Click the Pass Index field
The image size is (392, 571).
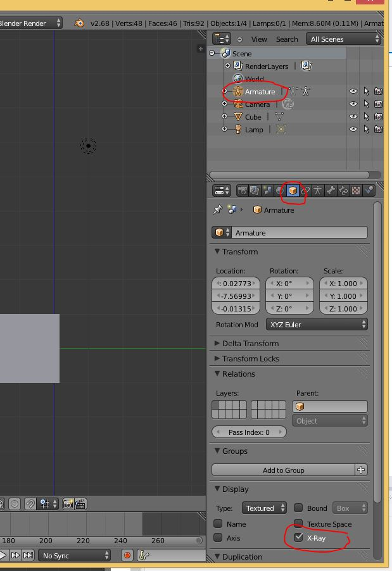click(x=249, y=432)
